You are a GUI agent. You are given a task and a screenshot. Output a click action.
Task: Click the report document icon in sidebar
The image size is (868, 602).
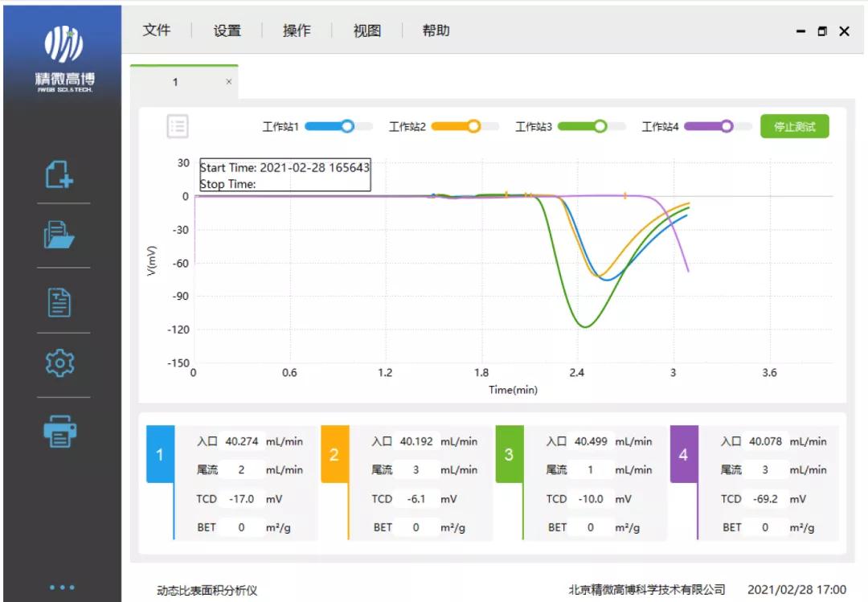pos(60,302)
